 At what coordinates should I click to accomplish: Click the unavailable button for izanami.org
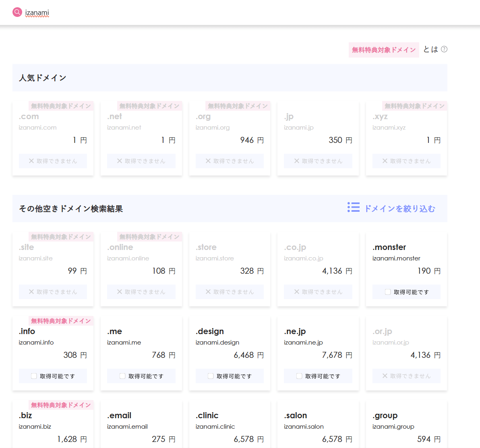click(230, 161)
